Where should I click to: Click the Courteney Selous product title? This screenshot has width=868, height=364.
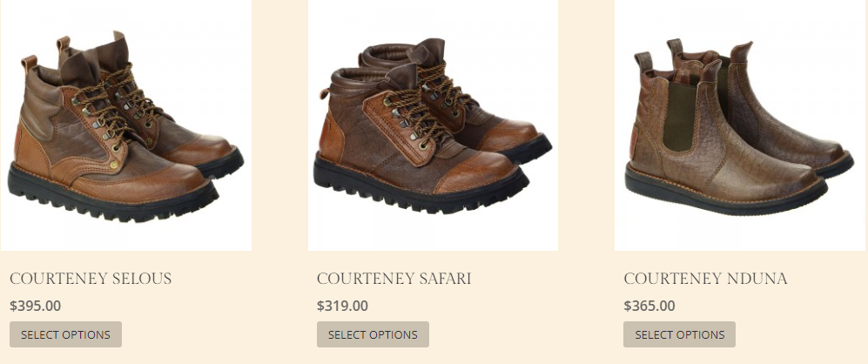pos(91,278)
